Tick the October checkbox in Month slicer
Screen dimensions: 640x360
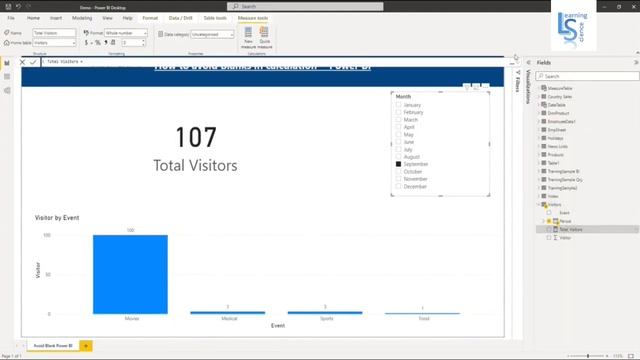point(398,171)
